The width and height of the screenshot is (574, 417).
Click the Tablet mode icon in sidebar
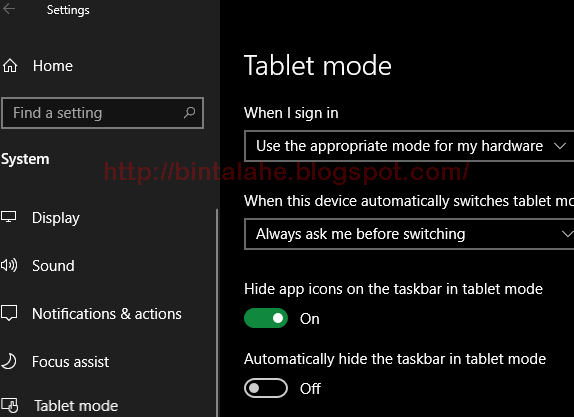tap(10, 405)
